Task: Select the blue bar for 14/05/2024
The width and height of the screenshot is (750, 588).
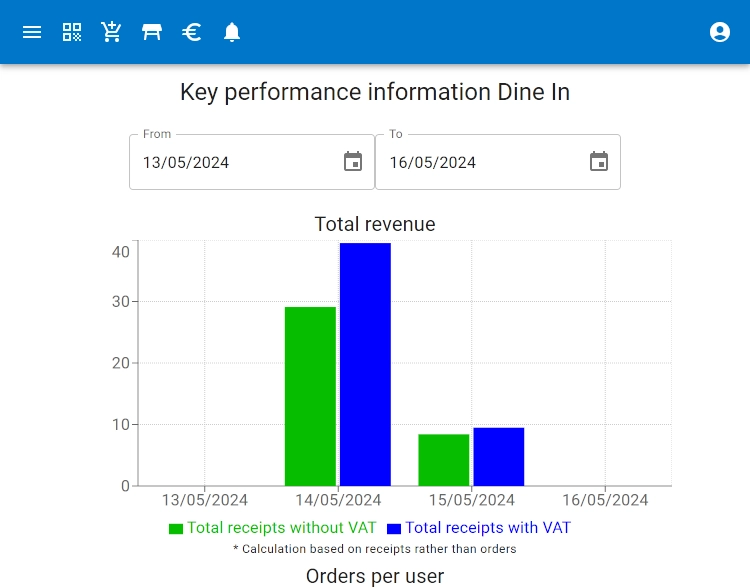Action: 365,365
